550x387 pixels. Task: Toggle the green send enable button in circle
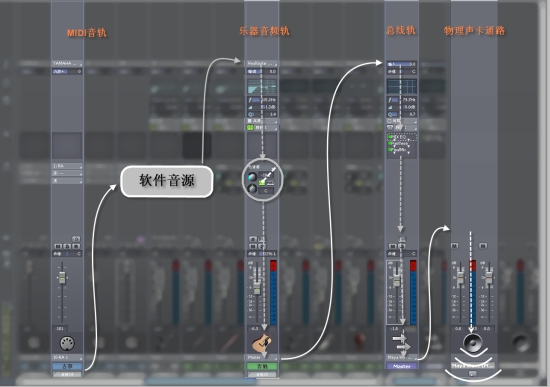coord(262,182)
